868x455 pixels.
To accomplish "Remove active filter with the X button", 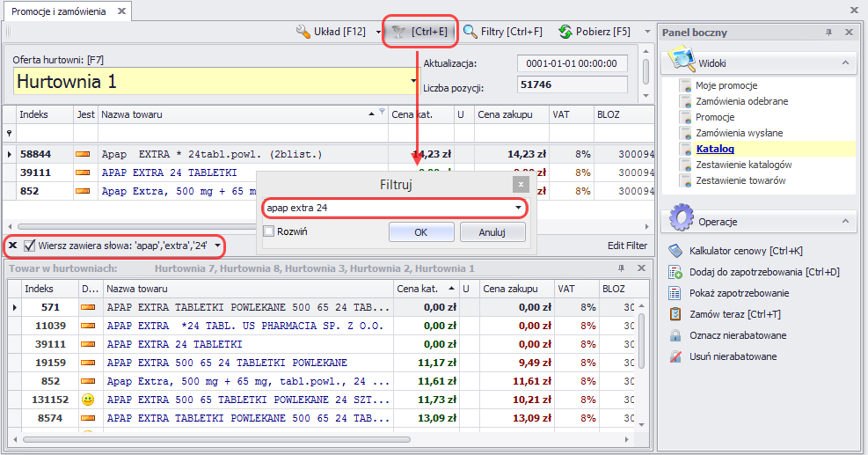I will (x=12, y=246).
